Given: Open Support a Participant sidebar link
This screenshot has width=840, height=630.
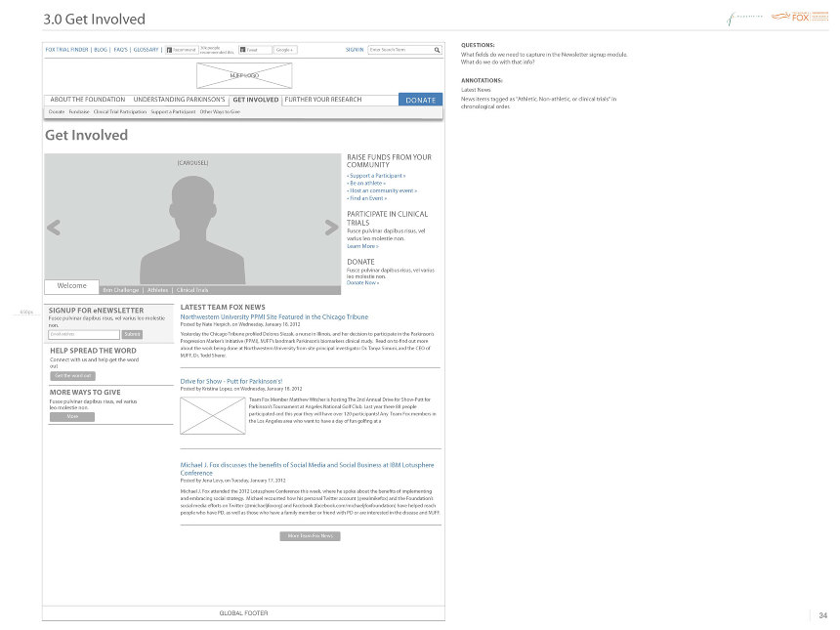Looking at the screenshot, I should tap(376, 176).
